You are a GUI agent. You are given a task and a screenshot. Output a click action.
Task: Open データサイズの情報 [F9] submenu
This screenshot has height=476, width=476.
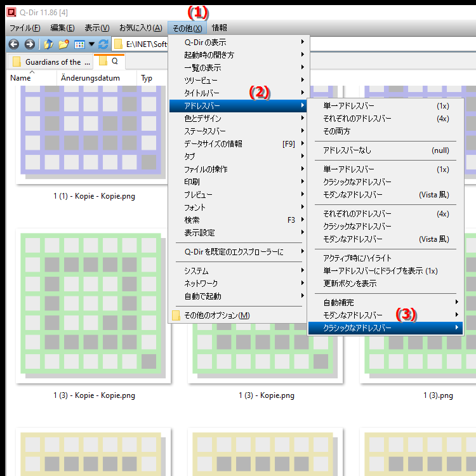coord(238,143)
